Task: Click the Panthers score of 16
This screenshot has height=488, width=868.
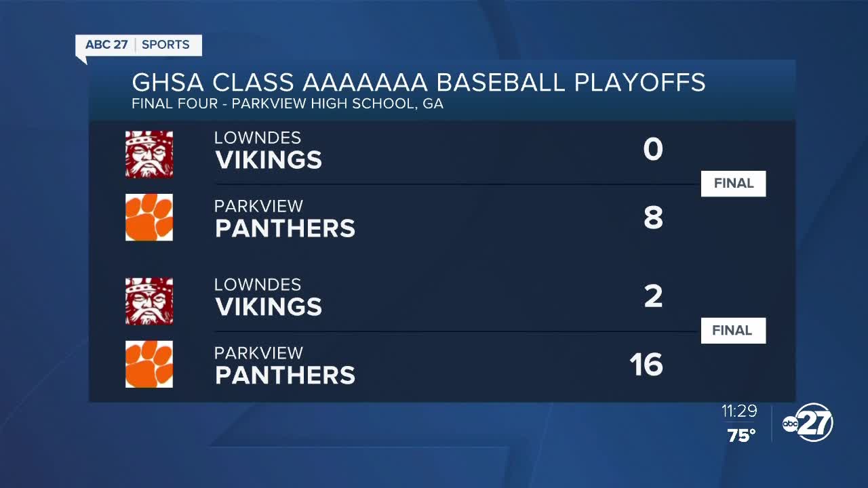Action: coord(646,365)
